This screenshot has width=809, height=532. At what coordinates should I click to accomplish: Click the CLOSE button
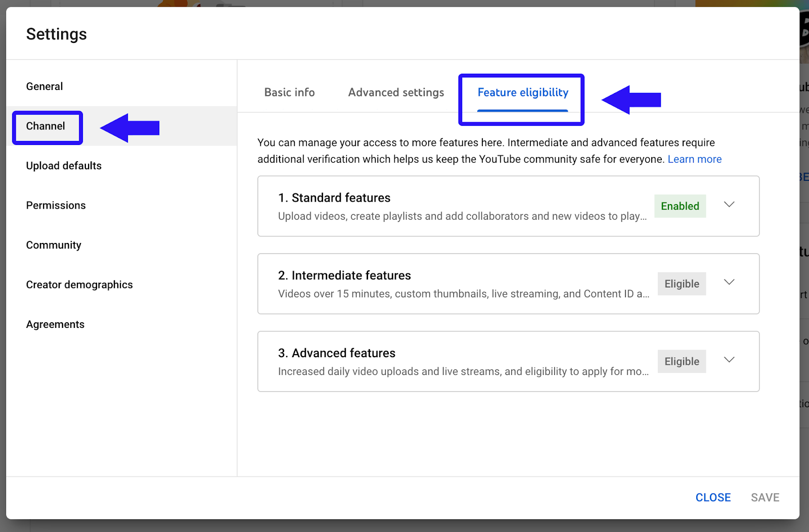[x=713, y=497]
